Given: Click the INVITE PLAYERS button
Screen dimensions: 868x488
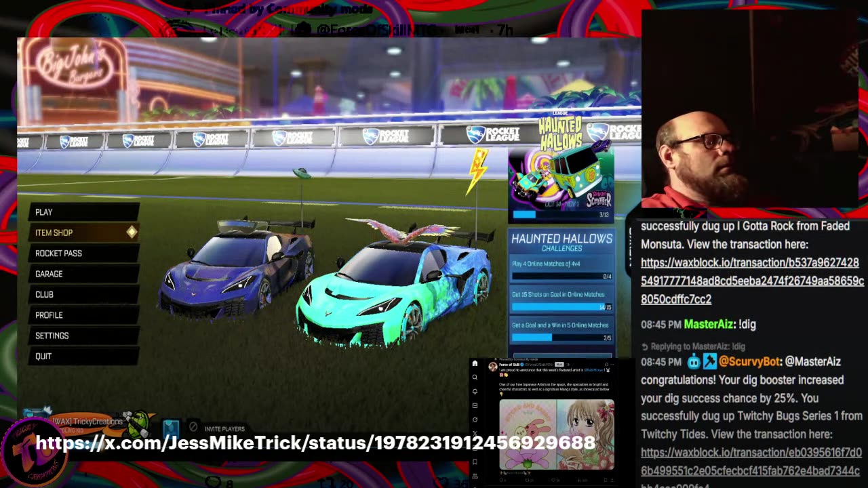Looking at the screenshot, I should 224,429.
